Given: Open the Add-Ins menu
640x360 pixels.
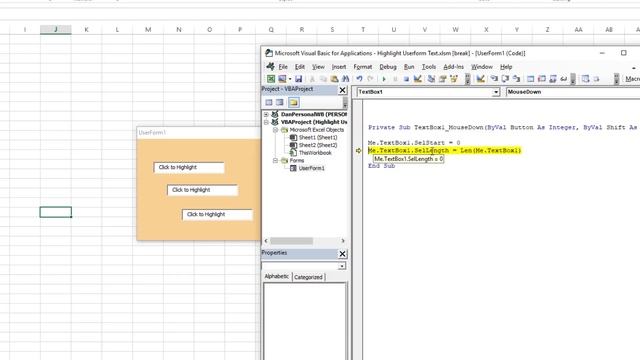Looking at the screenshot, I should click(453, 67).
